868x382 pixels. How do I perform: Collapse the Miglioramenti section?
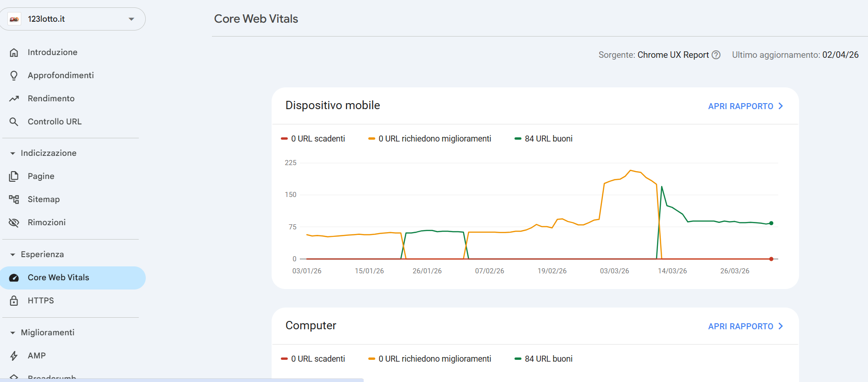(x=12, y=333)
